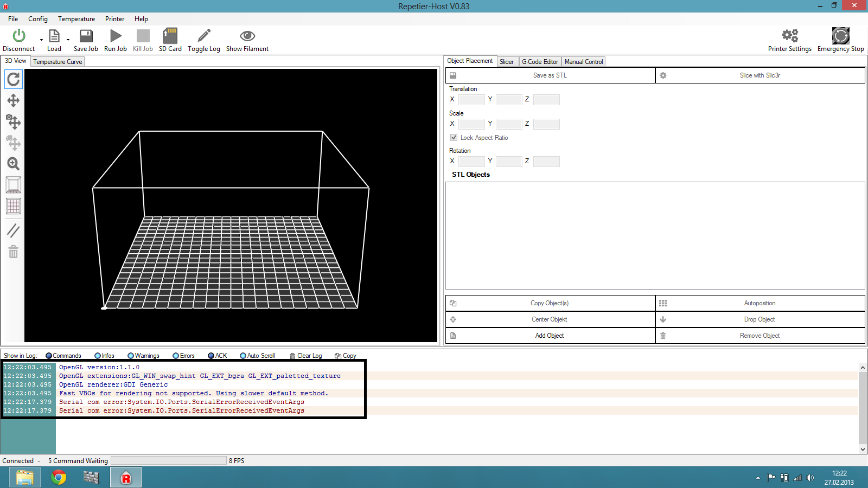Switch to the Manual Control tab
Screen dimensions: 868x488
click(x=584, y=62)
